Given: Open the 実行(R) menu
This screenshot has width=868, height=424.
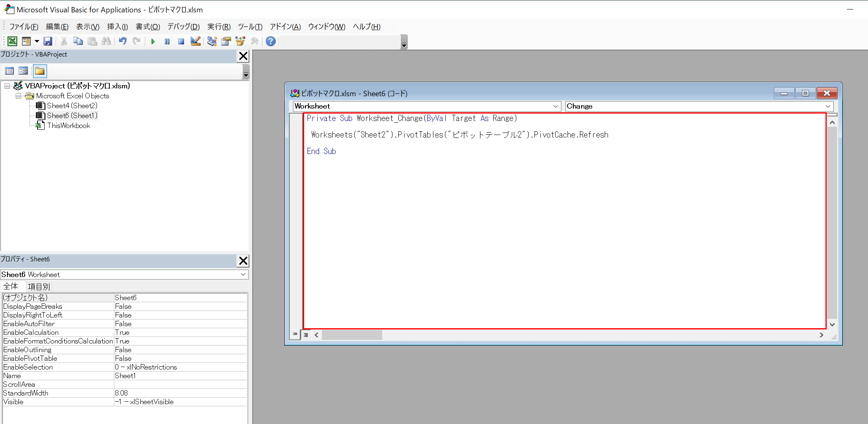Looking at the screenshot, I should (x=219, y=27).
